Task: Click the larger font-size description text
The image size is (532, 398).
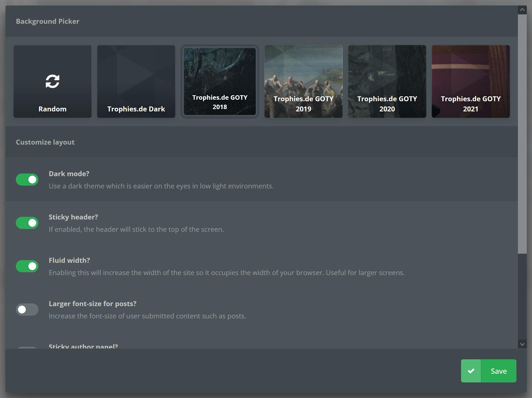Action: [x=147, y=316]
